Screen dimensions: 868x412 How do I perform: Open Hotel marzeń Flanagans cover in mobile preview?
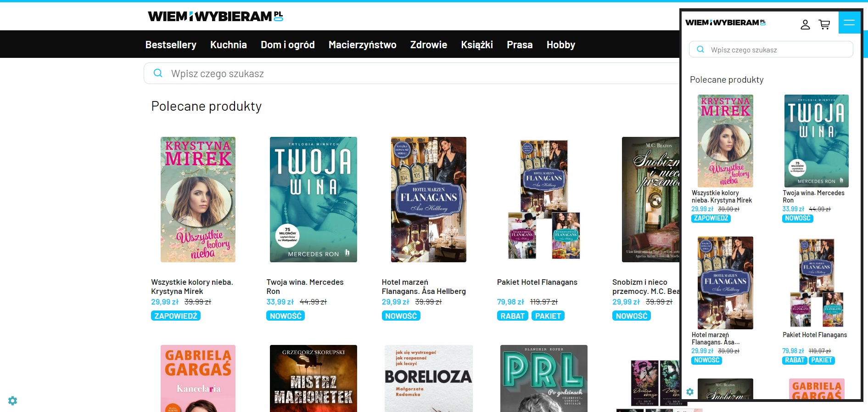(x=725, y=283)
